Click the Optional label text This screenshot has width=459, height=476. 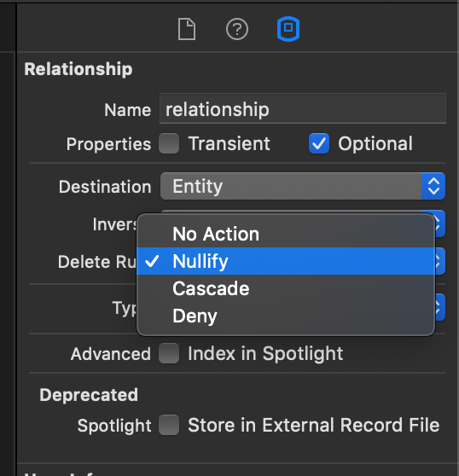pyautogui.click(x=375, y=143)
